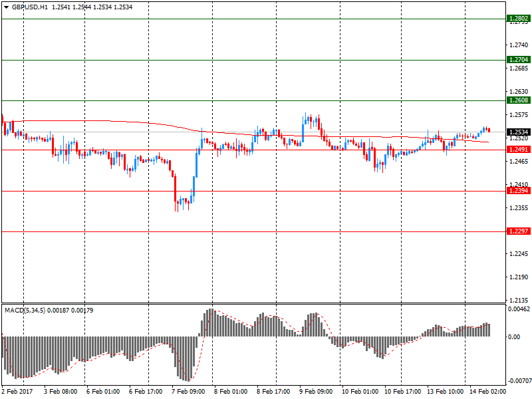Select the 3 Feb 08:00 time label
Screen dimensions: 532x399
pyautogui.click(x=61, y=392)
